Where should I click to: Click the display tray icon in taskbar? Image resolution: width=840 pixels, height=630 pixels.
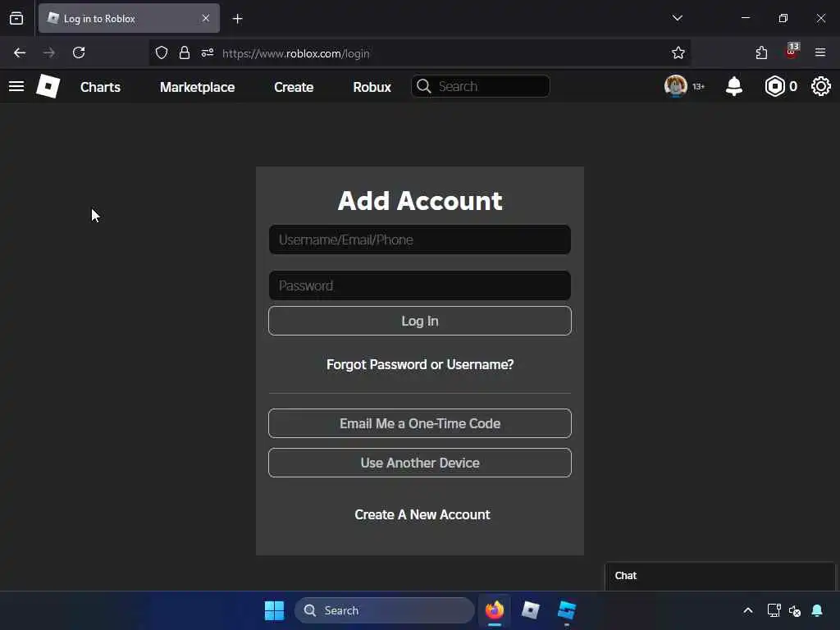(x=774, y=610)
